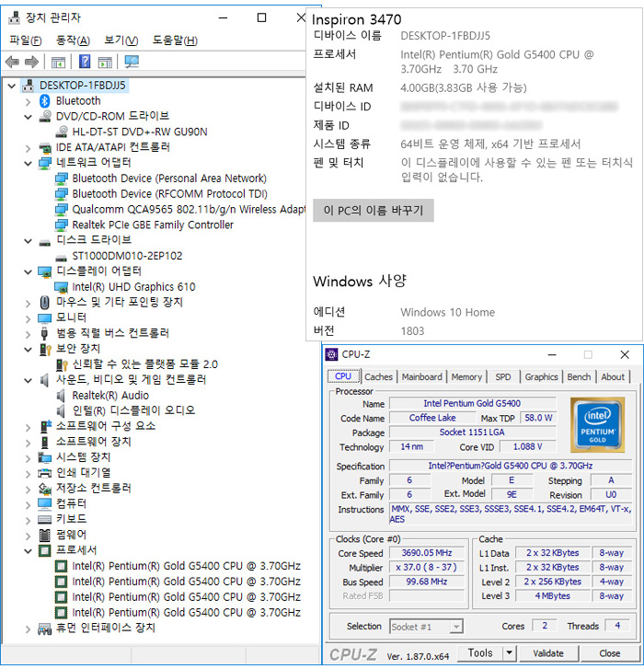Select 인텔(R) 디스플레이 오디오 device

pos(133,410)
